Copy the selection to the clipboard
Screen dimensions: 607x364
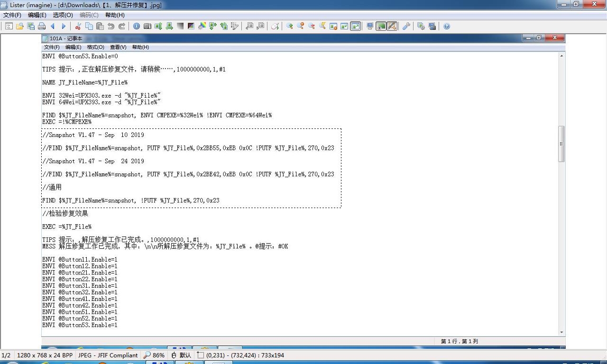tap(89, 26)
